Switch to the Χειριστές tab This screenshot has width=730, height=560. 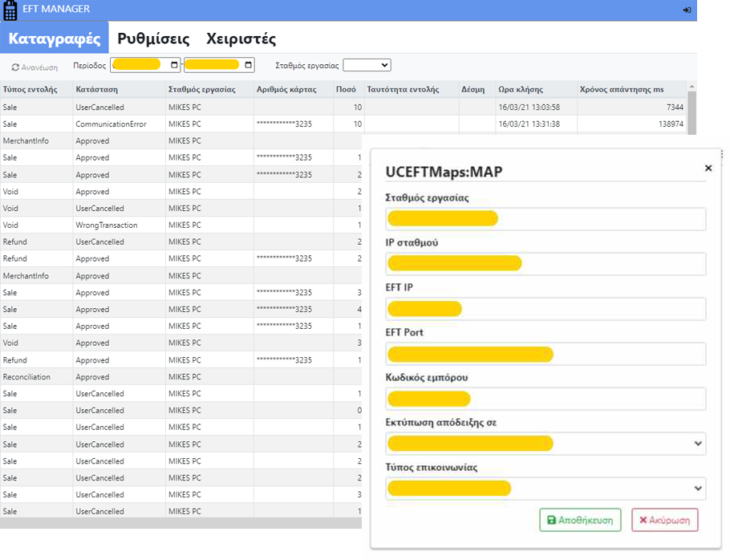(x=241, y=39)
